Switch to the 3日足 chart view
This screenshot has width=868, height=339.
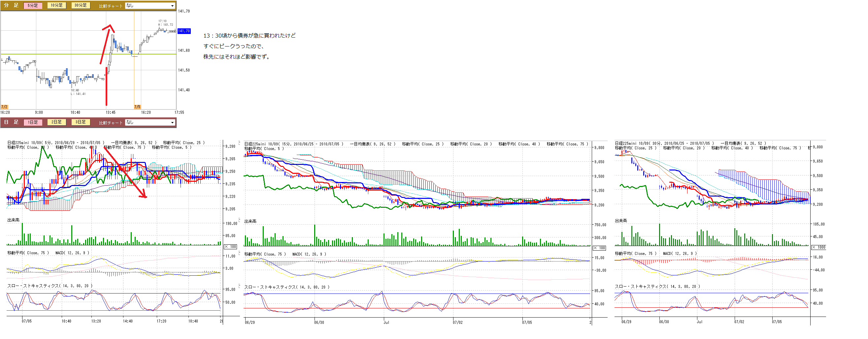coord(81,122)
